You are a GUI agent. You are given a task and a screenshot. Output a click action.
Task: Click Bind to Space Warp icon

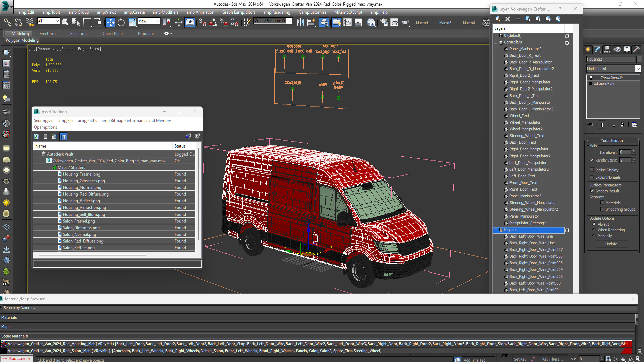(x=30, y=22)
